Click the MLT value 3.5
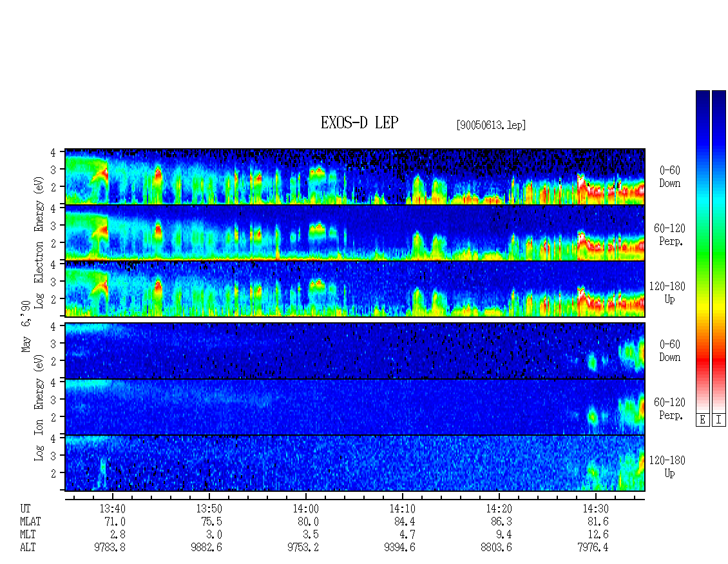728x564 pixels. 311,534
